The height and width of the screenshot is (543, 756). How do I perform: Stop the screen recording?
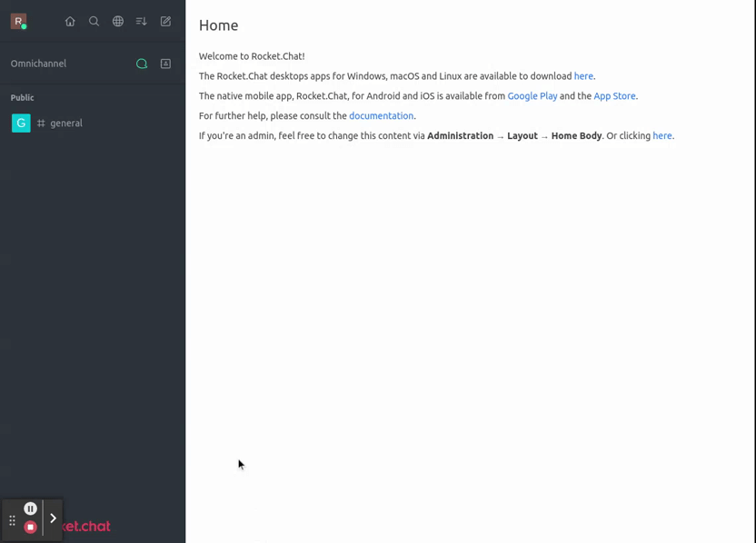coord(30,527)
